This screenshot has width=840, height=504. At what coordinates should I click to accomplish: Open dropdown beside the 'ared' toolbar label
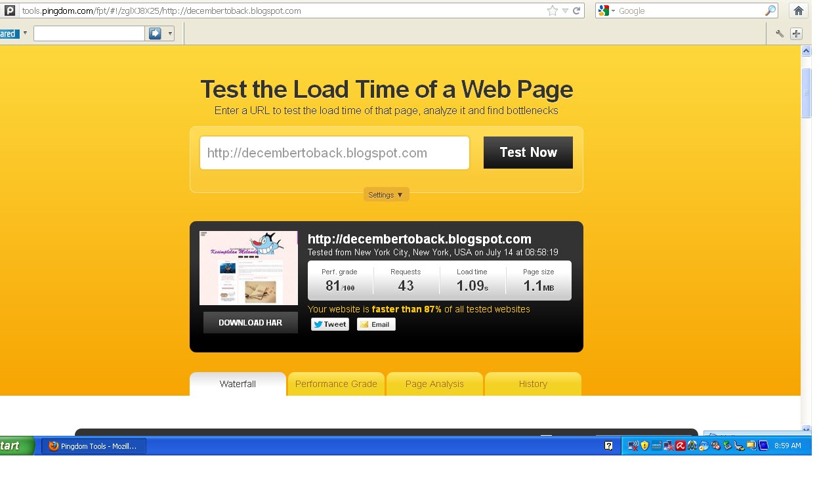click(x=25, y=33)
